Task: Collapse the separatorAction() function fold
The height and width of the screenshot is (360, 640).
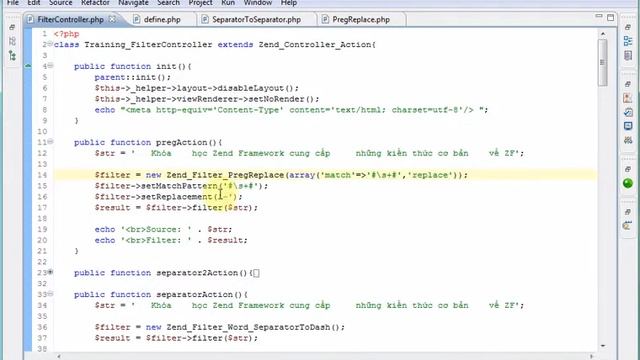Action: point(51,293)
